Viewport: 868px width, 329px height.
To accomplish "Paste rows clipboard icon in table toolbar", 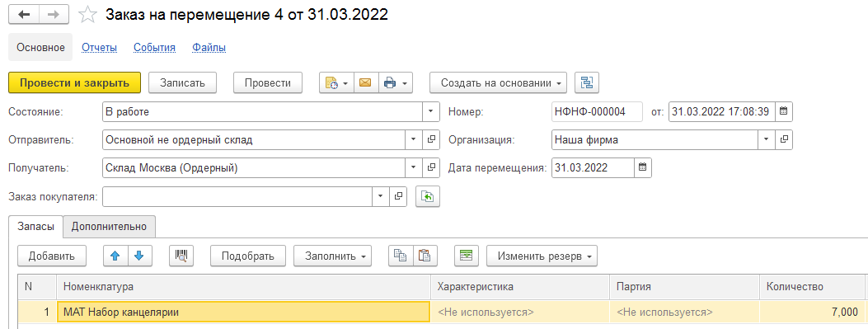I will 425,256.
